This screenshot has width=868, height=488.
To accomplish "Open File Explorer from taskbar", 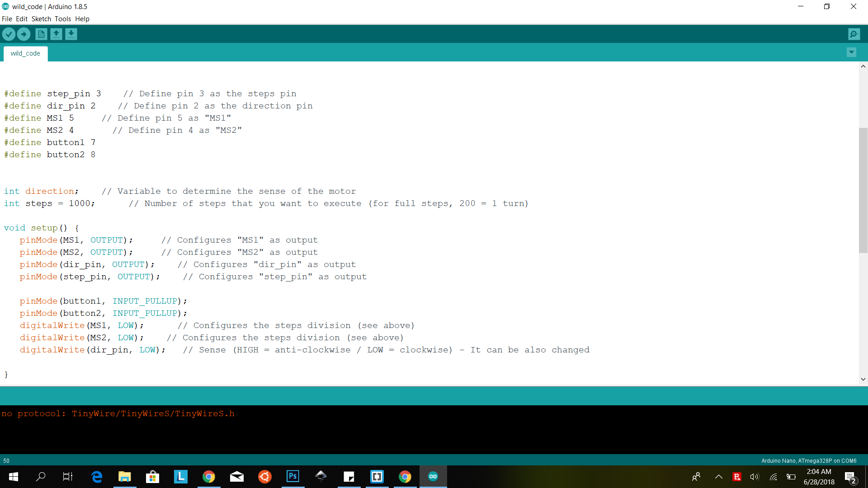I will [124, 476].
